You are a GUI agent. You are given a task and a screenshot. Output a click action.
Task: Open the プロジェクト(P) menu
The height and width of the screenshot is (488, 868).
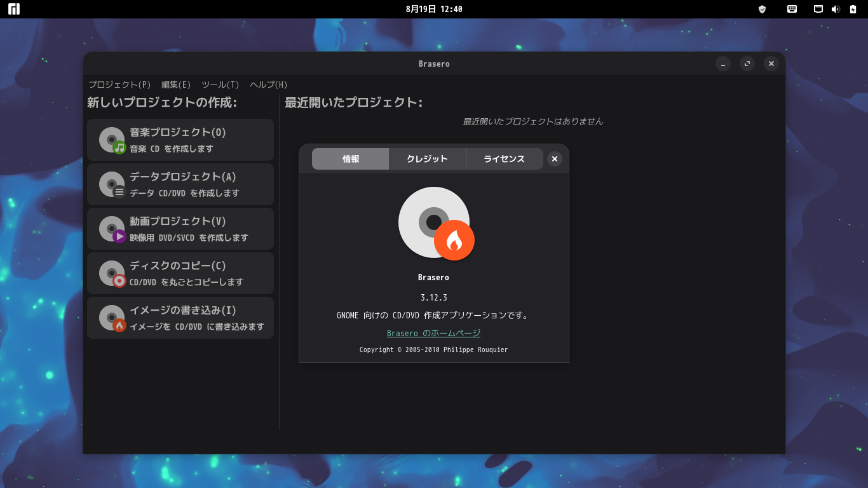120,85
